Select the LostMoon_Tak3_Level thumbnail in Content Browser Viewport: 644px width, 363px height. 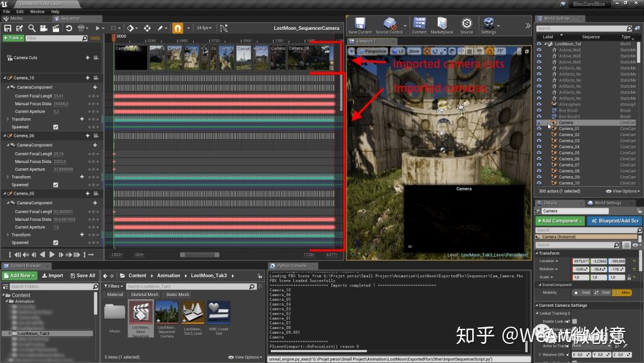pyautogui.click(x=193, y=313)
